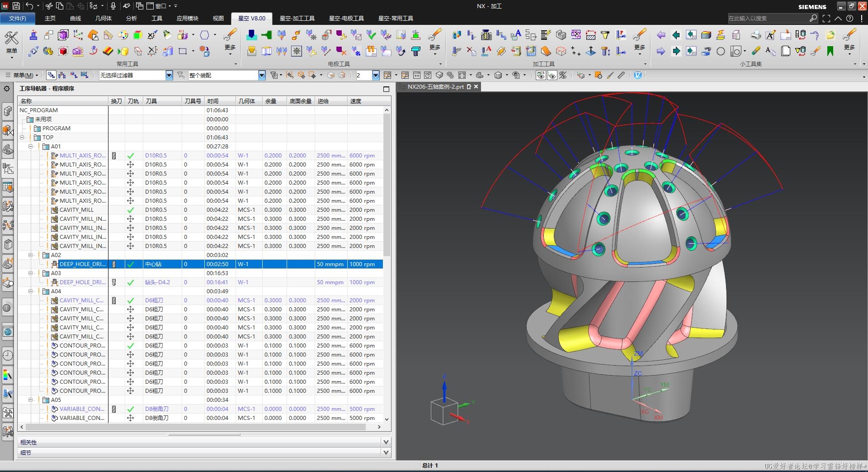Collapse the TOP program group

[22, 137]
